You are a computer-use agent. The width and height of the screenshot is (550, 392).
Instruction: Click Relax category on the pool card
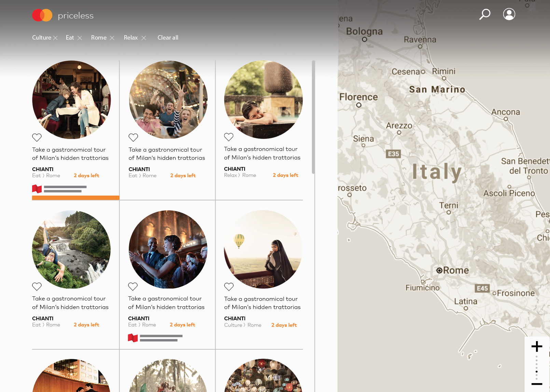(x=231, y=175)
